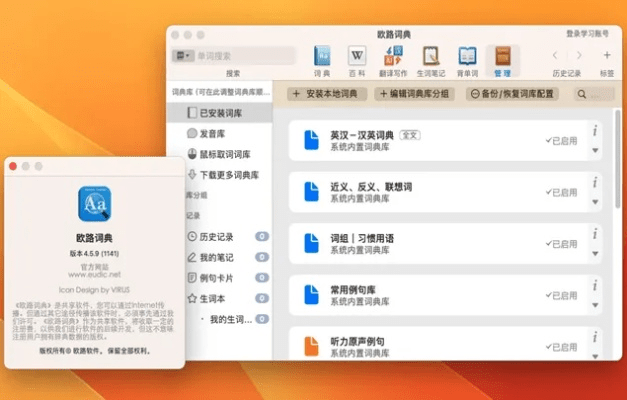The width and height of the screenshot is (627, 400).
Task: Click 登录学习账号 at top right
Action: coord(587,34)
